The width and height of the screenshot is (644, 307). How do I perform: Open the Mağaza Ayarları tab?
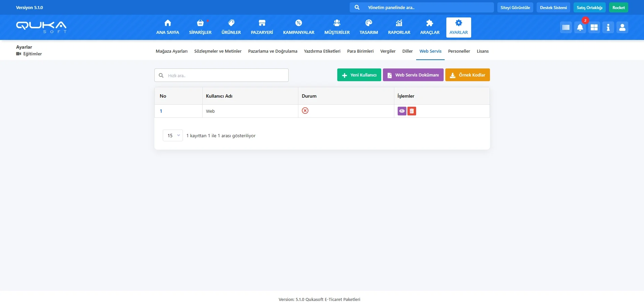point(171,51)
